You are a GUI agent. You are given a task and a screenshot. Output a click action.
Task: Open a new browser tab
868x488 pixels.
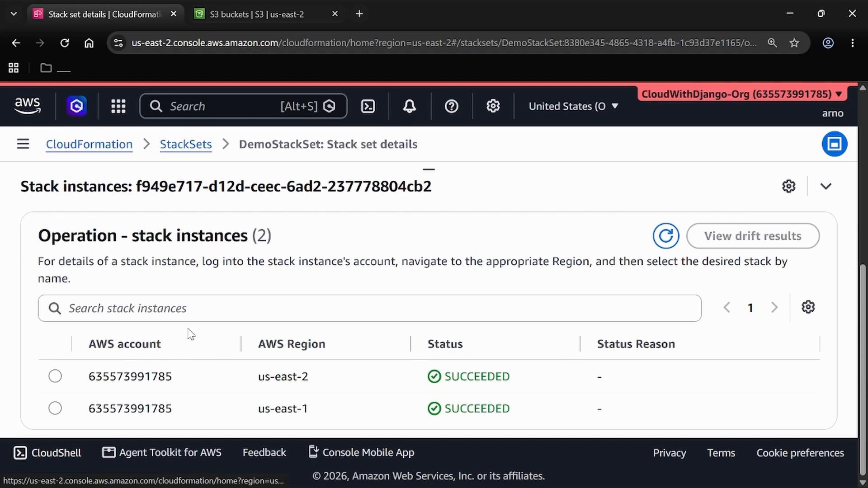click(x=359, y=14)
